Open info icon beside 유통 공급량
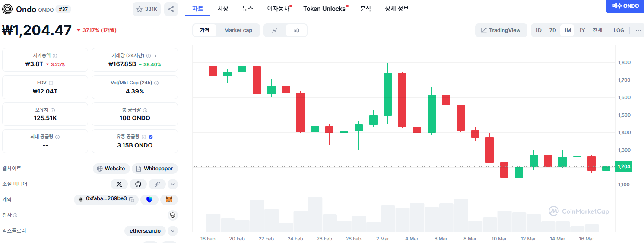This screenshot has height=243, width=644. [144, 137]
